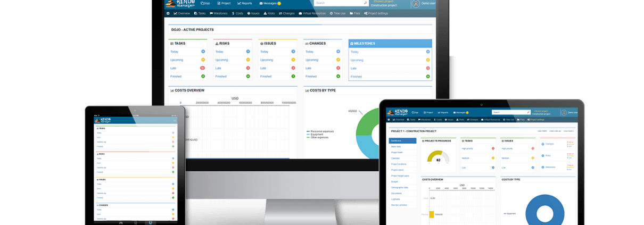
Task: Click the yellow Upcoming badge in the Changes card
Action: click(338, 60)
